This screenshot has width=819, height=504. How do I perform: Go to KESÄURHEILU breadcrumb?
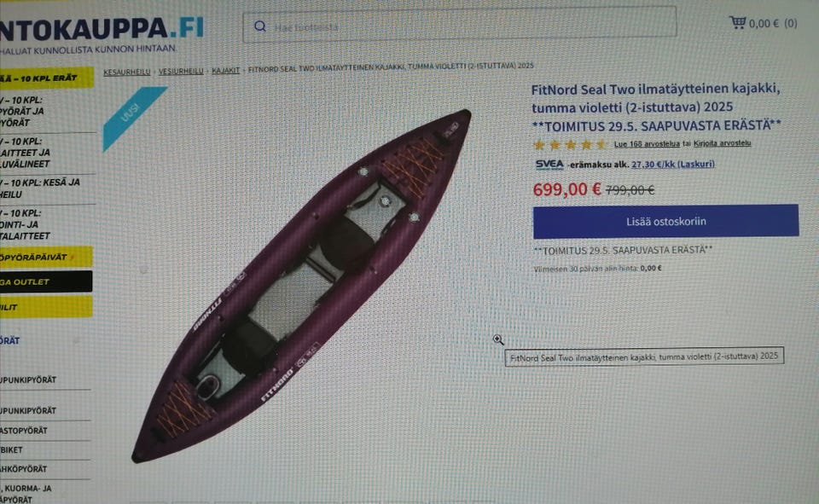(x=127, y=72)
